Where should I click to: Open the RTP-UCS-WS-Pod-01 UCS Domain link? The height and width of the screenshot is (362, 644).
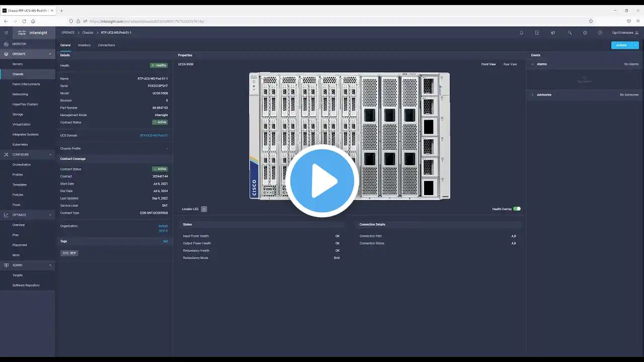tap(154, 135)
